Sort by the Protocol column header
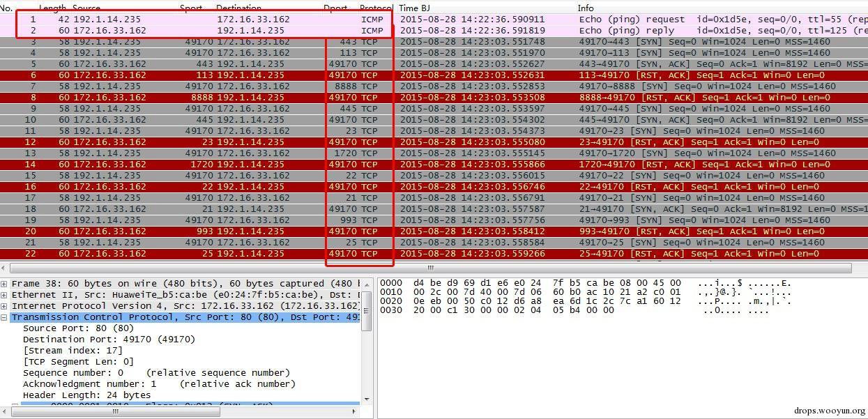This screenshot has width=868, height=419. coord(376,8)
